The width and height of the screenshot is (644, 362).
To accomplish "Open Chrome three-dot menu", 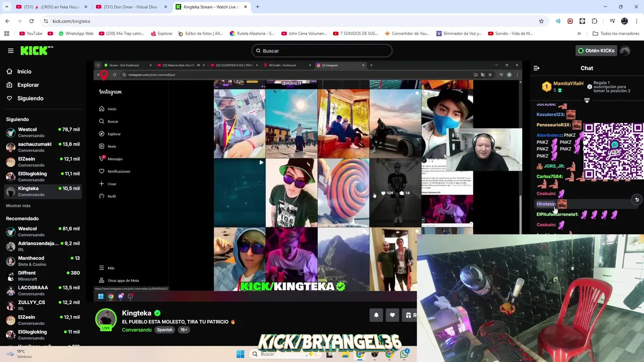I will [x=636, y=21].
